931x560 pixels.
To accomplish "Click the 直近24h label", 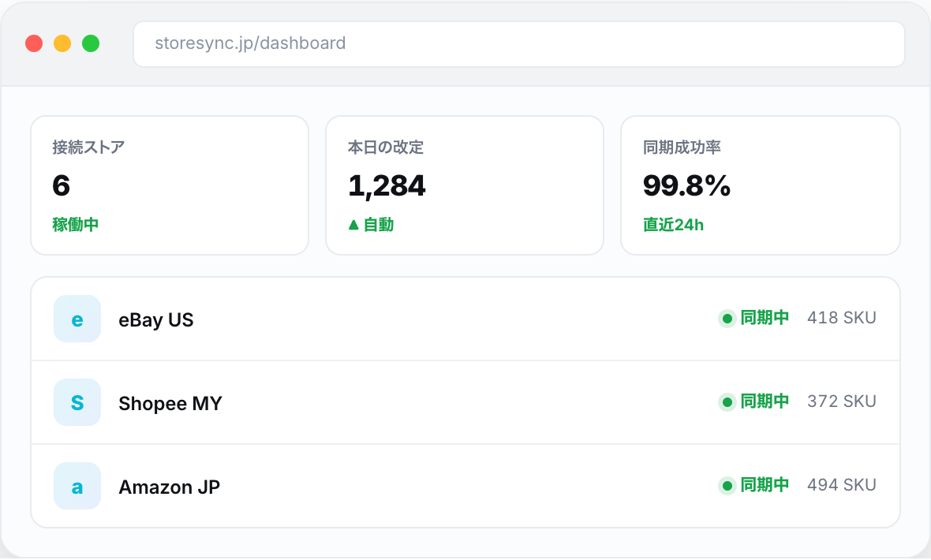I will [x=673, y=225].
